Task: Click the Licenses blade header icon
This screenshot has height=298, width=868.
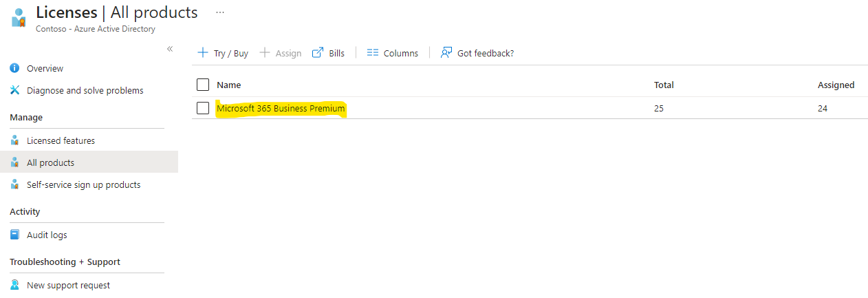Action: click(x=18, y=18)
